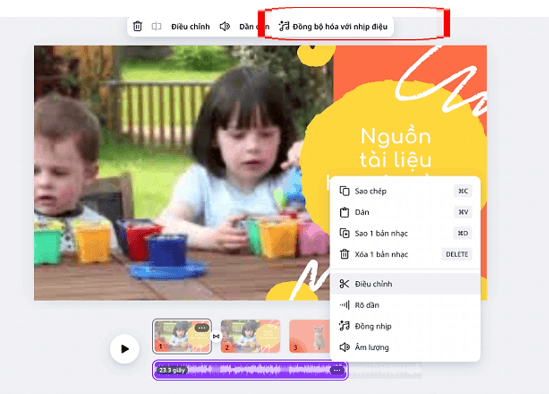Screen dimensions: 549x394
Task: Click the ⌘C shortcut label for Sao chép
Action: (463, 191)
